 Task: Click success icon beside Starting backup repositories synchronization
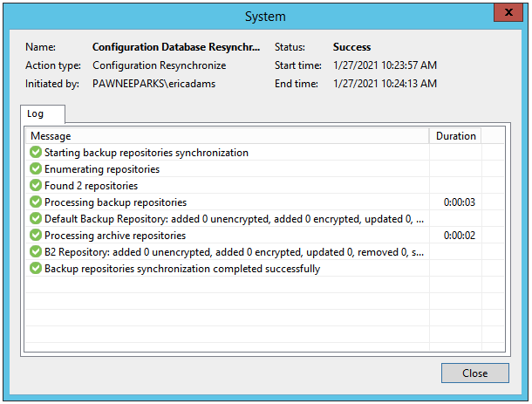tap(36, 153)
